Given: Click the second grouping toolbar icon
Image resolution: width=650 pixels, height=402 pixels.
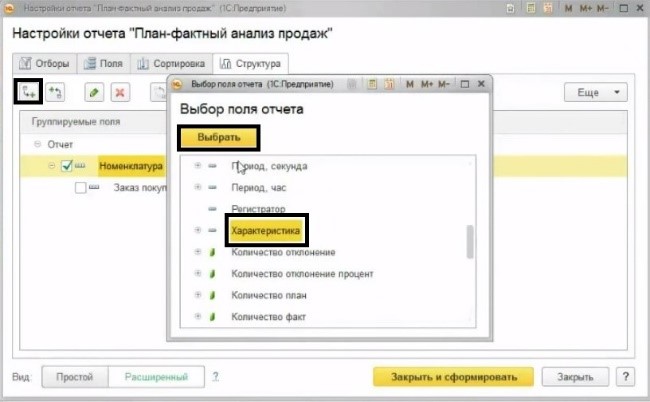Looking at the screenshot, I should (x=58, y=92).
